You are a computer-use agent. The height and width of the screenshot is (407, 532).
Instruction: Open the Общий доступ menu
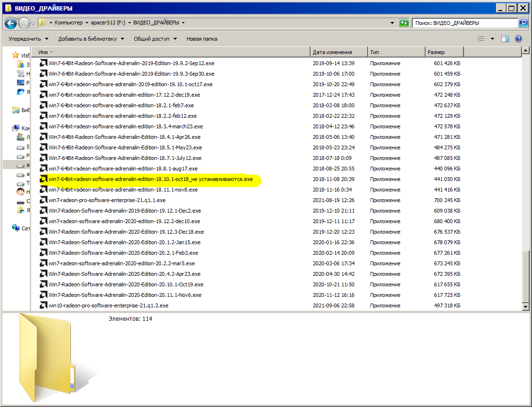click(x=155, y=39)
